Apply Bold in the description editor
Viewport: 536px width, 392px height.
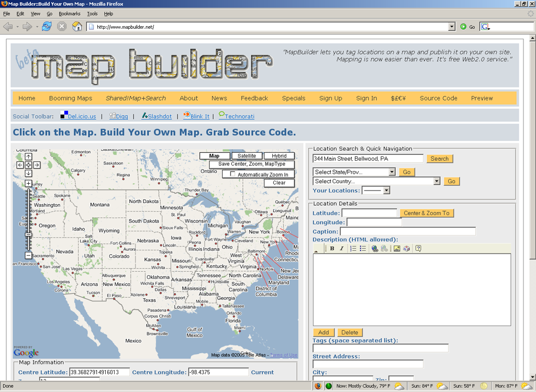(x=332, y=249)
